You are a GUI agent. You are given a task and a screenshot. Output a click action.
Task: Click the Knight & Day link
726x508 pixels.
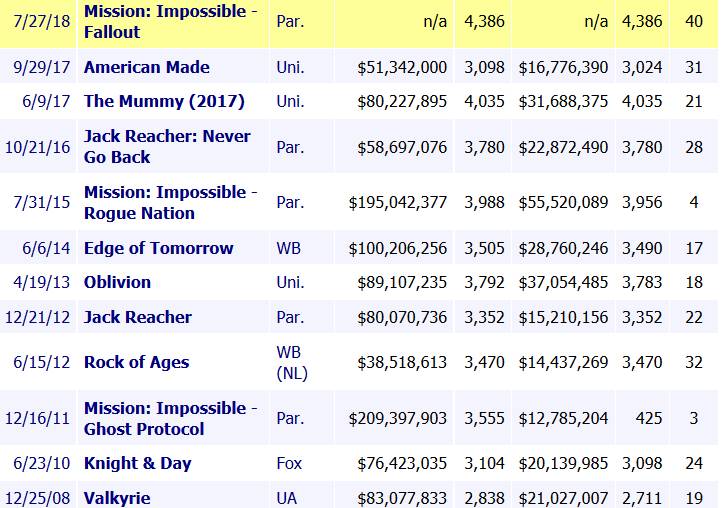pyautogui.click(x=137, y=463)
